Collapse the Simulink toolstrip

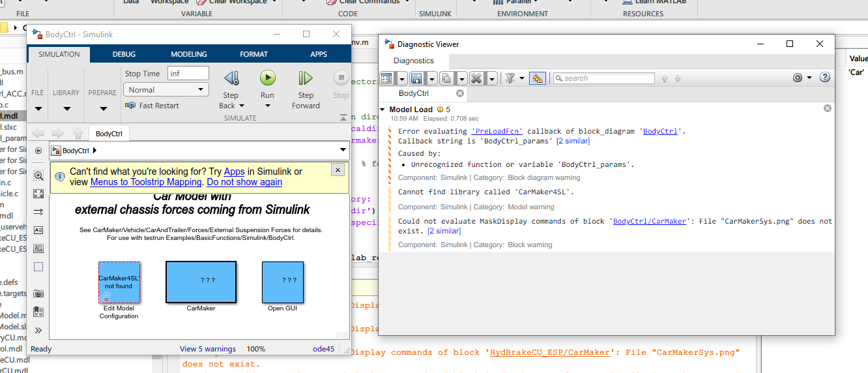(343, 117)
